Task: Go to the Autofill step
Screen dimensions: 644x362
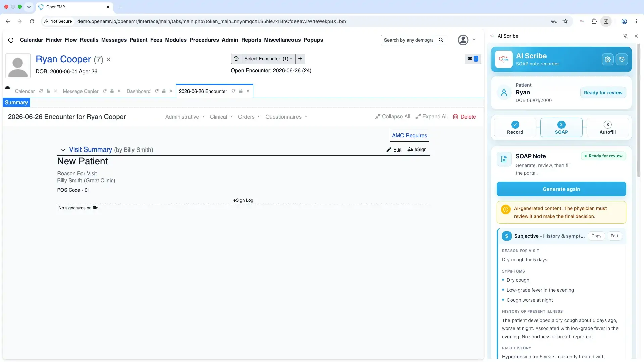Action: [x=607, y=128]
